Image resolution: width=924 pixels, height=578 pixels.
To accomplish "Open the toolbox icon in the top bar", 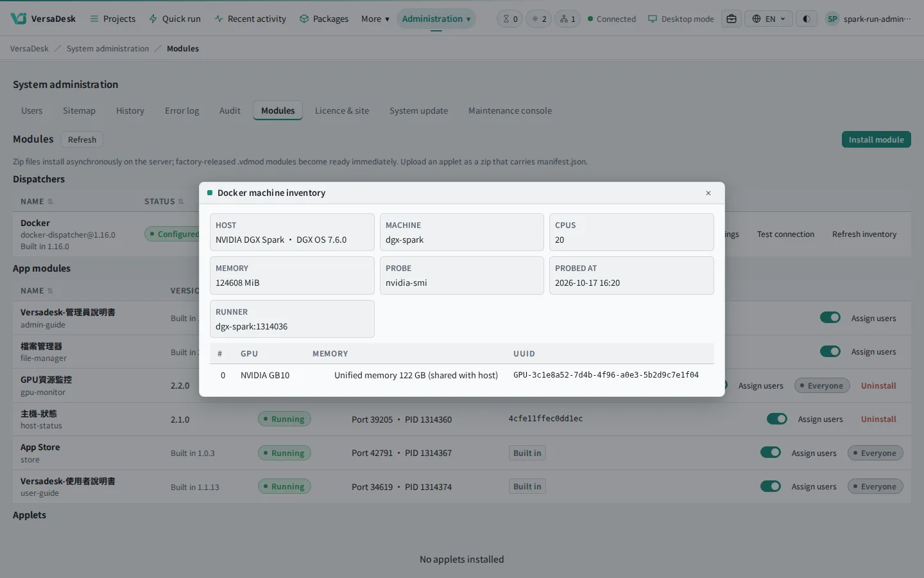I will click(x=732, y=19).
